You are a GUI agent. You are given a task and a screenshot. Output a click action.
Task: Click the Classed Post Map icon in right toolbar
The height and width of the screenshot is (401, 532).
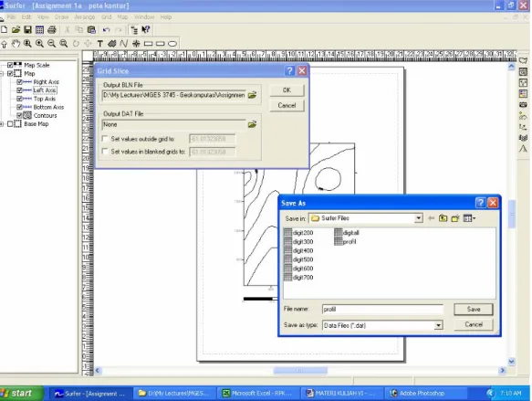point(523,94)
